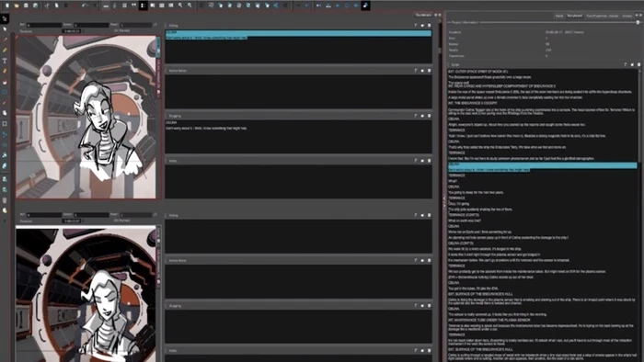Click the Zoom In magnifier icon
644x362 pixels.
pos(180,6)
